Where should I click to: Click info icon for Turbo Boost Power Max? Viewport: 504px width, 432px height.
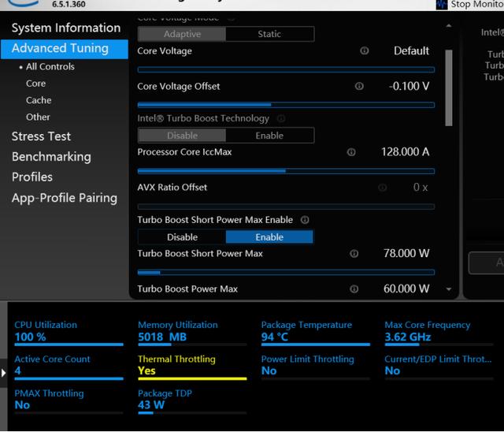click(x=354, y=289)
